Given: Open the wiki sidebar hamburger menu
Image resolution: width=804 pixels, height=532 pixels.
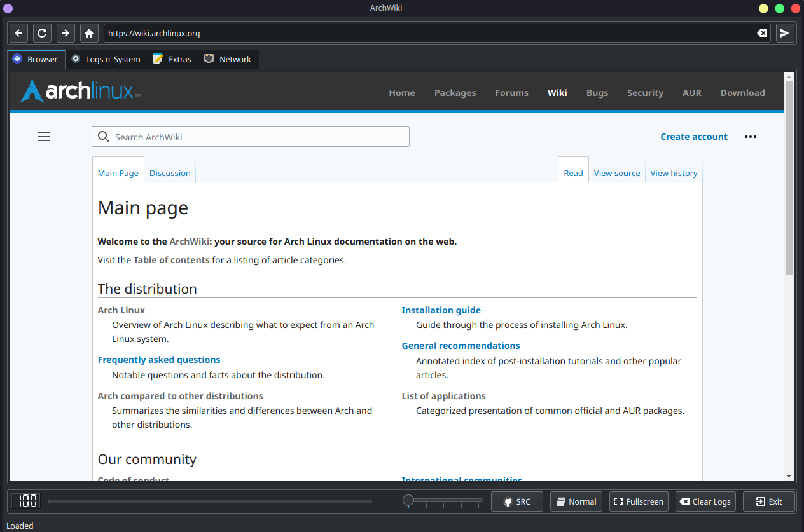Looking at the screenshot, I should click(x=44, y=137).
